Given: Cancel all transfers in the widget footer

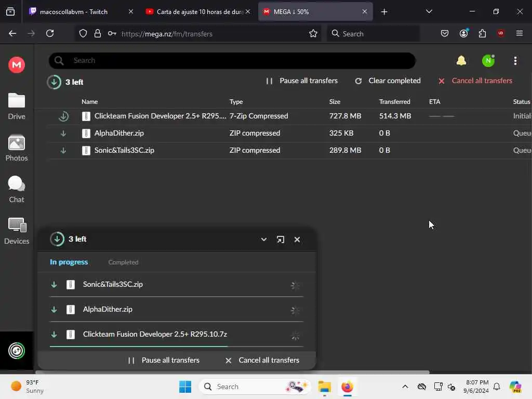Looking at the screenshot, I should 262,361.
